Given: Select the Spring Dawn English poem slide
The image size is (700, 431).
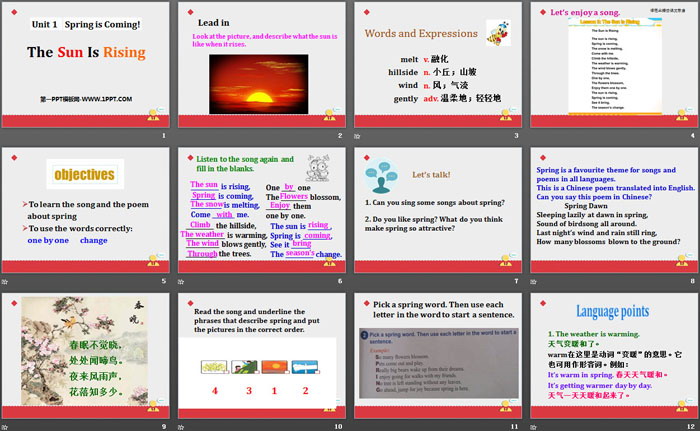Looking at the screenshot, I should (x=611, y=216).
